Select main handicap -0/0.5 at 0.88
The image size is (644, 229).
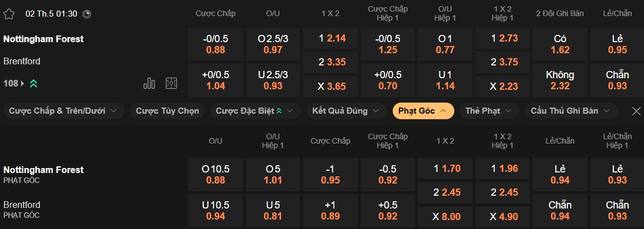point(215,44)
